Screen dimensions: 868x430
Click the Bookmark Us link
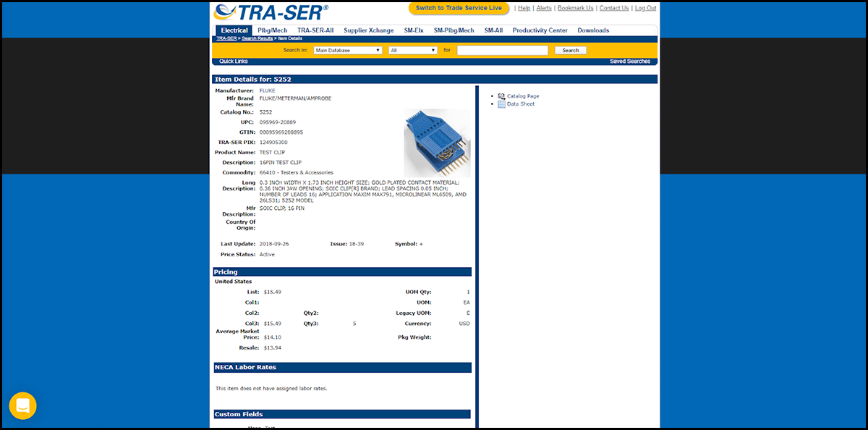[576, 8]
